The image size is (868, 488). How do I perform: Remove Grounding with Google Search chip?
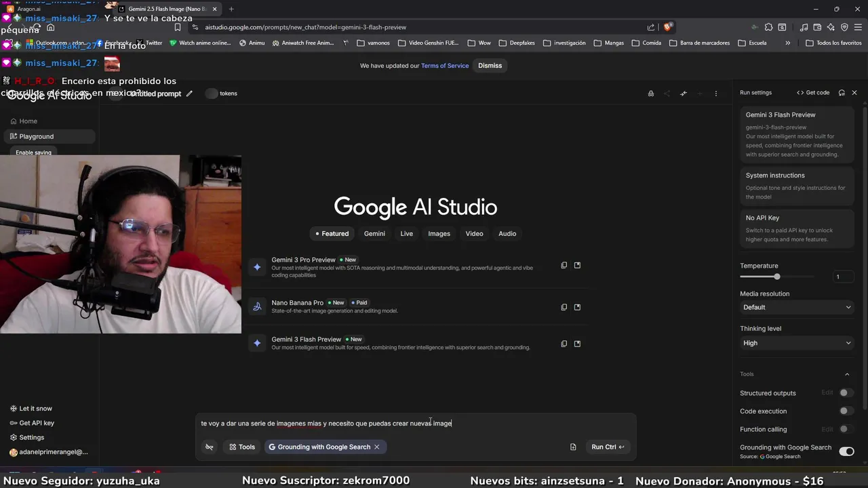(377, 447)
